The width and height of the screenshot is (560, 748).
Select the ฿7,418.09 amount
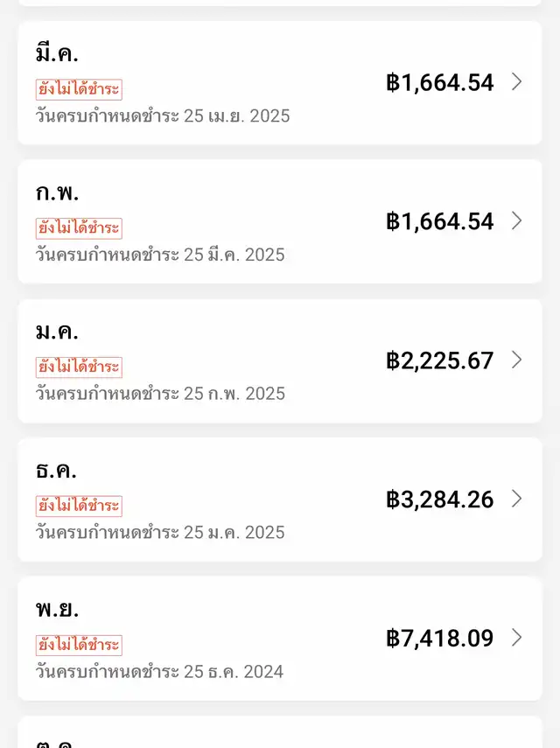tap(439, 639)
